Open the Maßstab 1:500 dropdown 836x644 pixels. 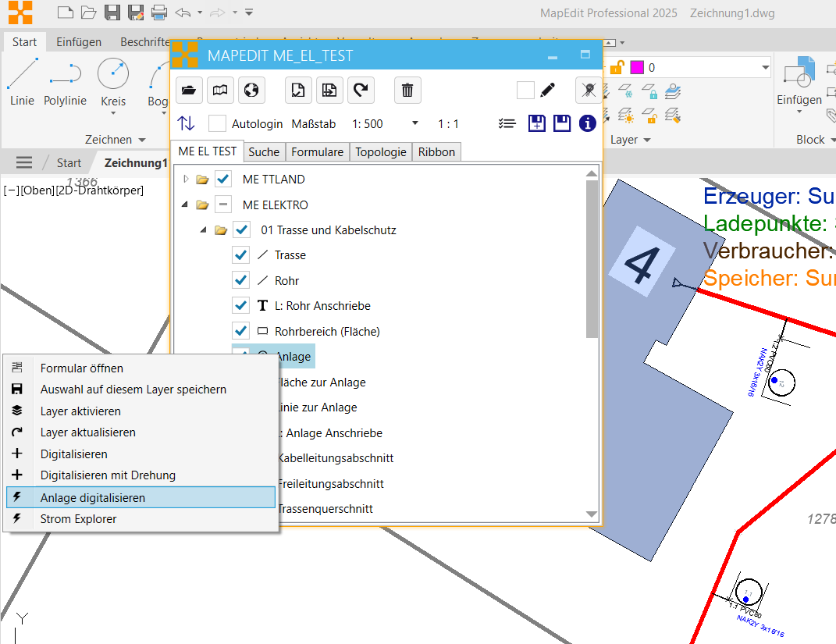(415, 123)
